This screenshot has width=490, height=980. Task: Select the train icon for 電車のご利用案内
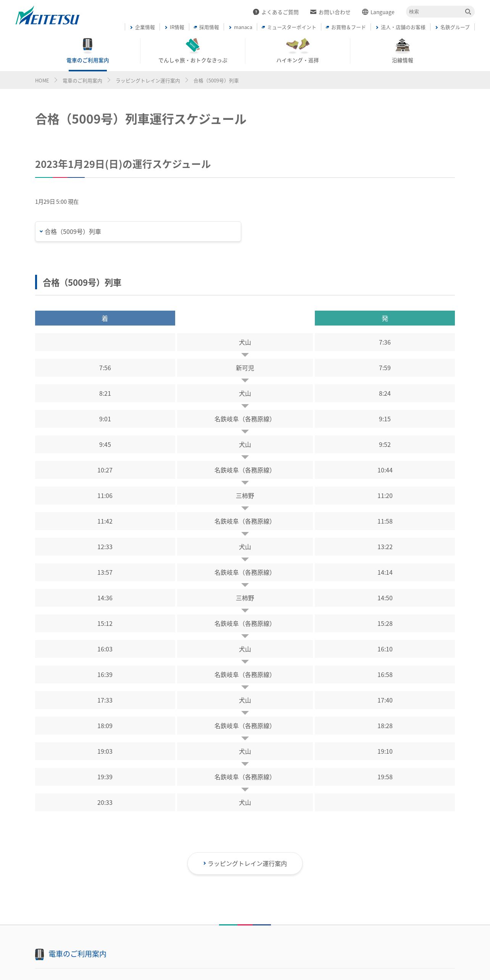tap(88, 44)
